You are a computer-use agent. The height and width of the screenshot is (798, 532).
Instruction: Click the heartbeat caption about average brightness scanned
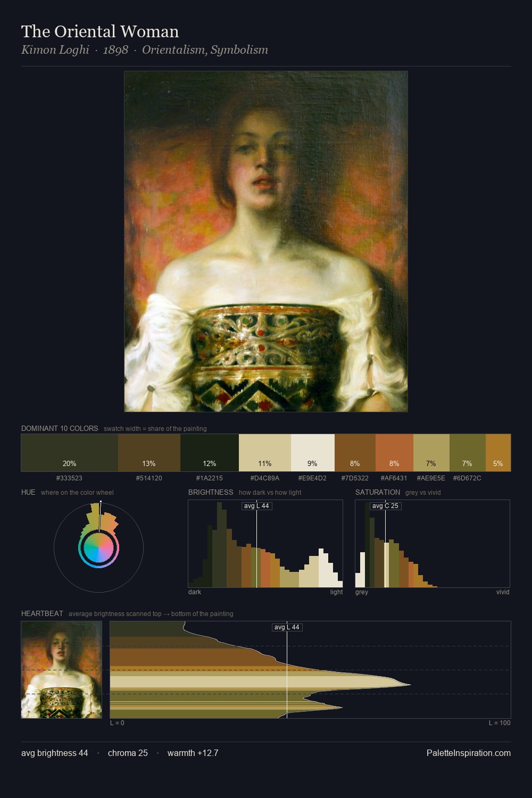[x=151, y=614]
